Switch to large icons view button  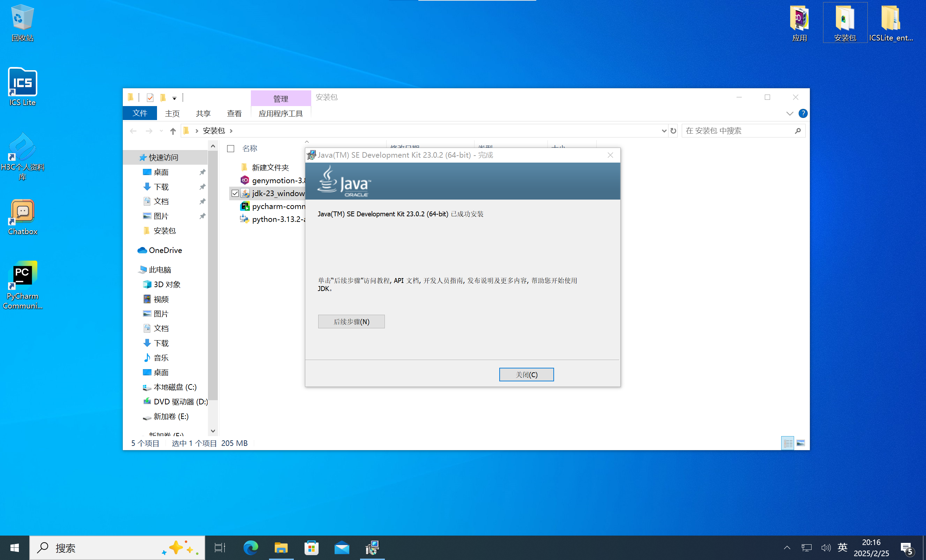[800, 443]
